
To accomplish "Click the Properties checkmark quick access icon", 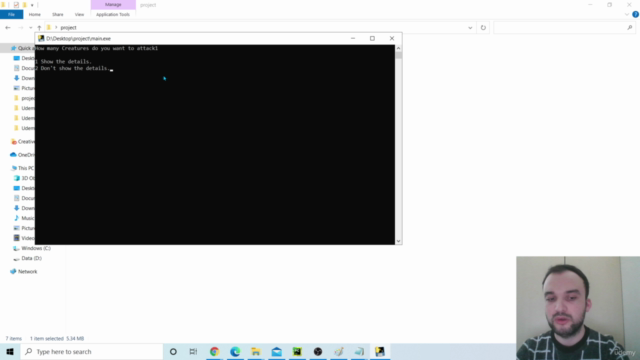I will pyautogui.click(x=16, y=5).
